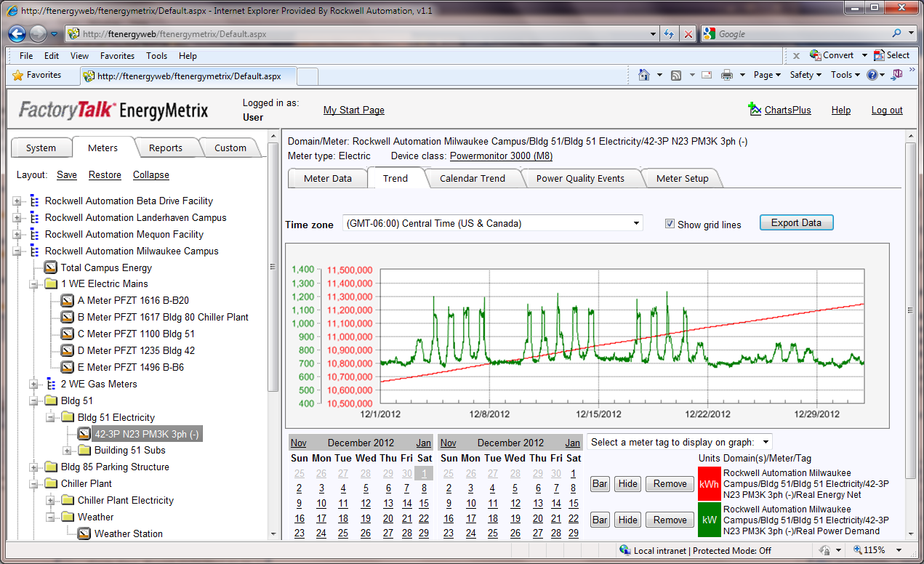
Task: Click the Print icon in command bar
Action: (726, 75)
